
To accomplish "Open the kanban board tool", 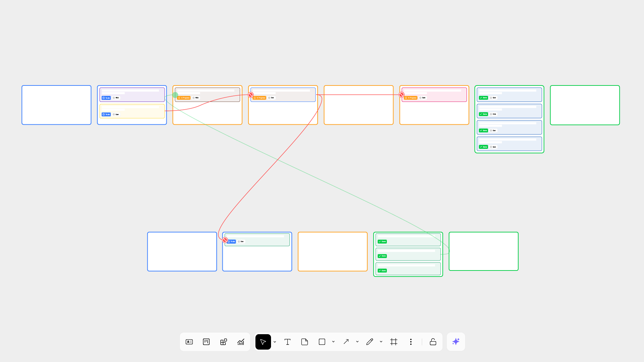I will (x=206, y=342).
